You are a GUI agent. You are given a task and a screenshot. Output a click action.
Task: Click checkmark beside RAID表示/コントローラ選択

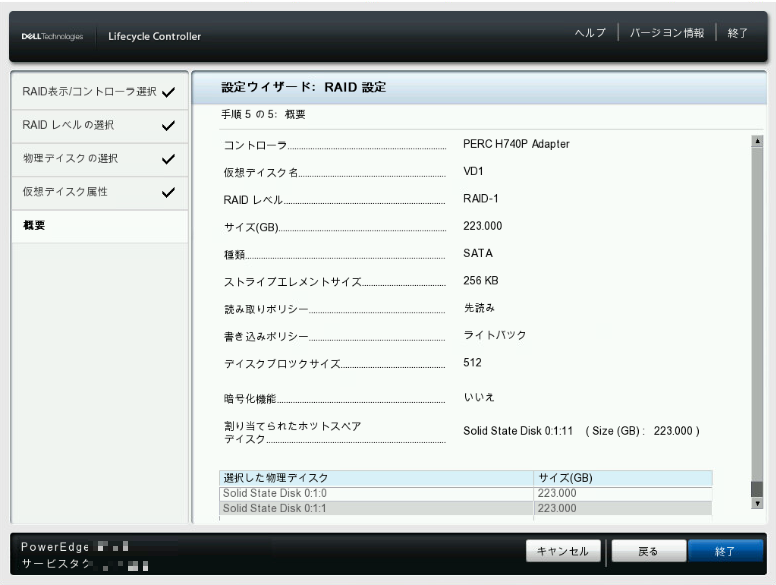coord(168,93)
